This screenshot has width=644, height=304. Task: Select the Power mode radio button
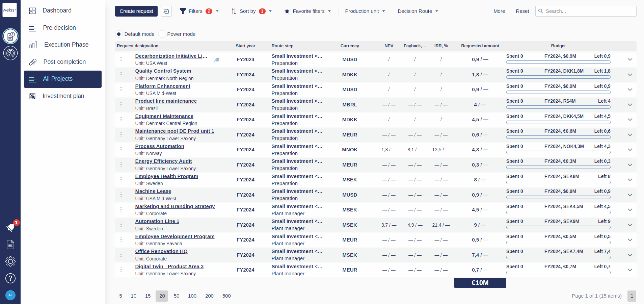[162, 34]
